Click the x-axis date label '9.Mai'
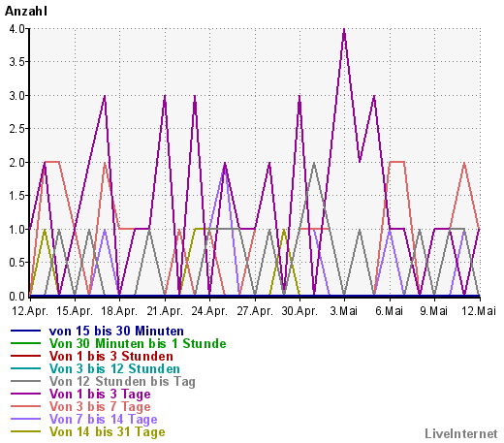 tap(434, 311)
